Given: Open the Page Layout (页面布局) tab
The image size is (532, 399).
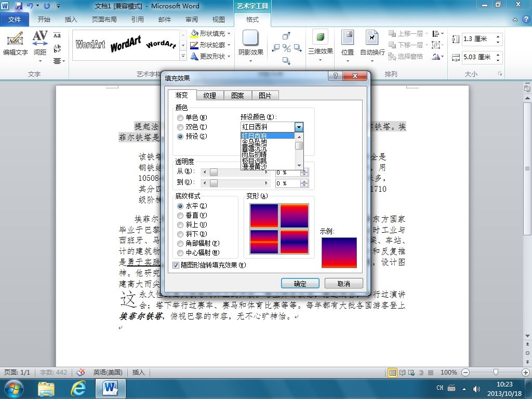Looking at the screenshot, I should pos(104,20).
